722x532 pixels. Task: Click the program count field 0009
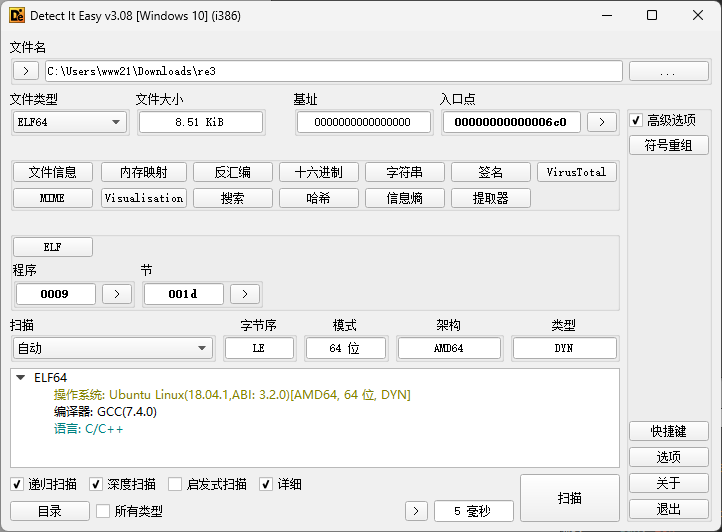point(56,294)
